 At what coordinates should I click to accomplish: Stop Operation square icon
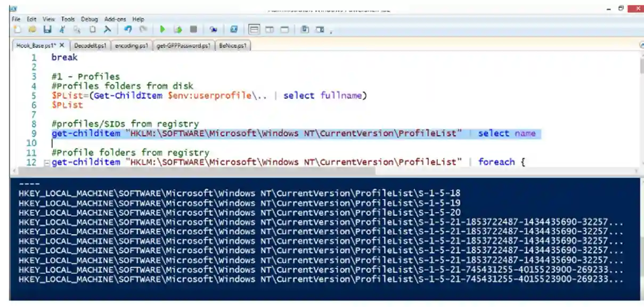pos(193,30)
